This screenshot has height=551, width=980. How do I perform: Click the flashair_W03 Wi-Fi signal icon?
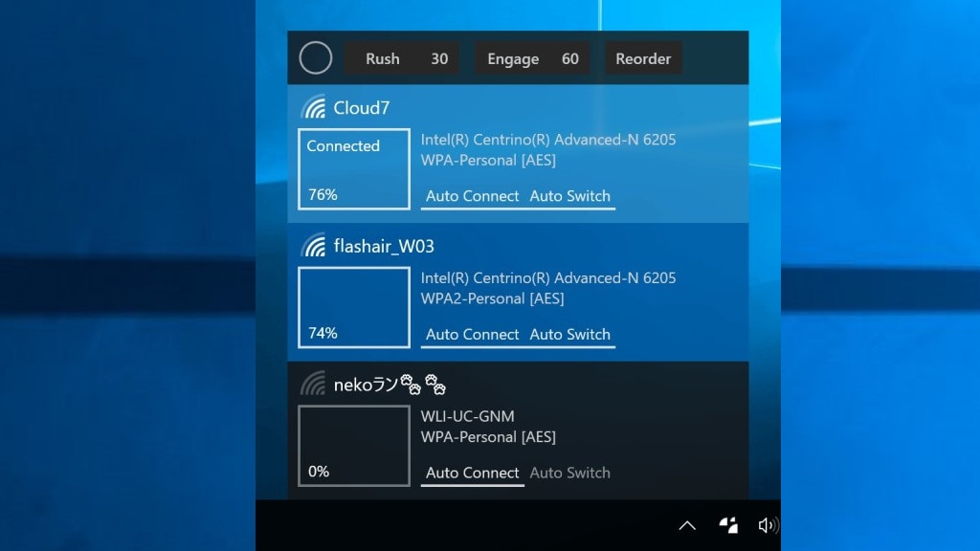click(x=313, y=247)
